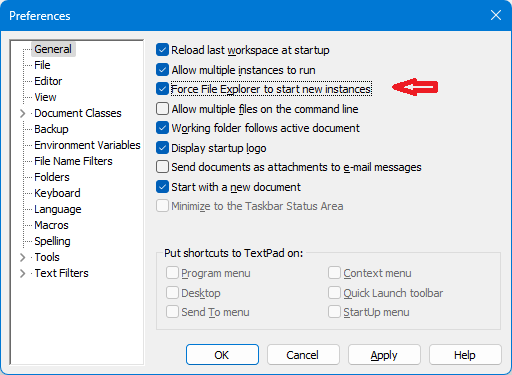Expand the Tools tree node
The height and width of the screenshot is (375, 512).
(x=22, y=257)
